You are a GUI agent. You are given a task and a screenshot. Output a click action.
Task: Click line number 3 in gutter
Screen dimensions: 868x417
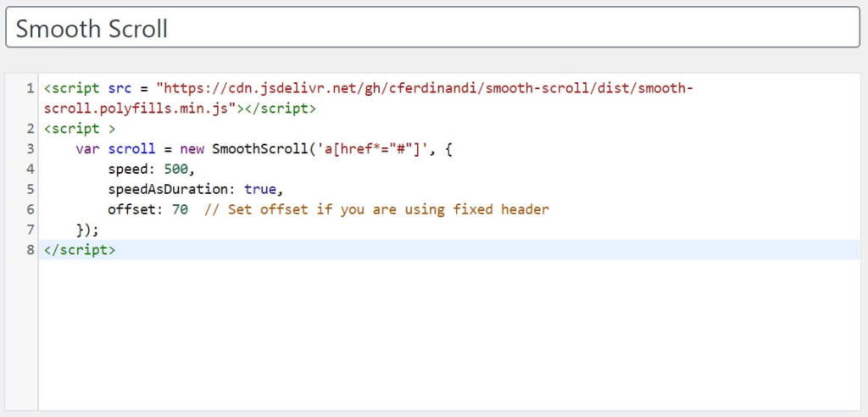[x=30, y=149]
